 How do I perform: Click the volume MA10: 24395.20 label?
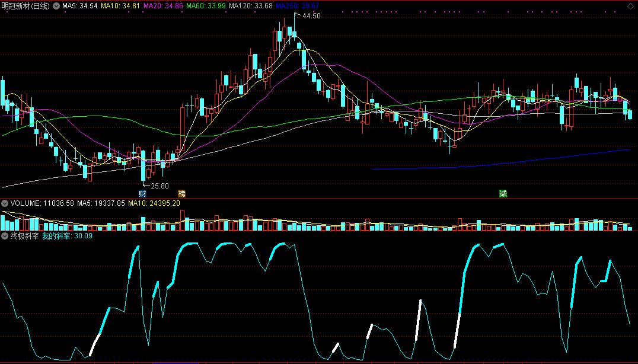tap(154, 203)
